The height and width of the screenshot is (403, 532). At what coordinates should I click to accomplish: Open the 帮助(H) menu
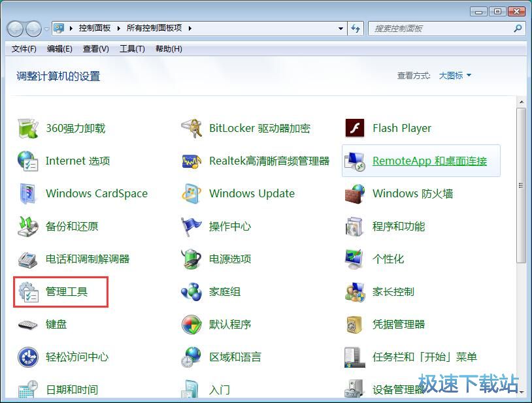(169, 49)
